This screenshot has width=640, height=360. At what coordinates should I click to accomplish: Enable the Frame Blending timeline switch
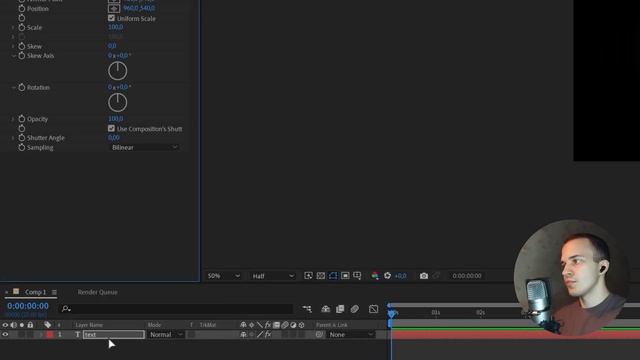coord(340,309)
